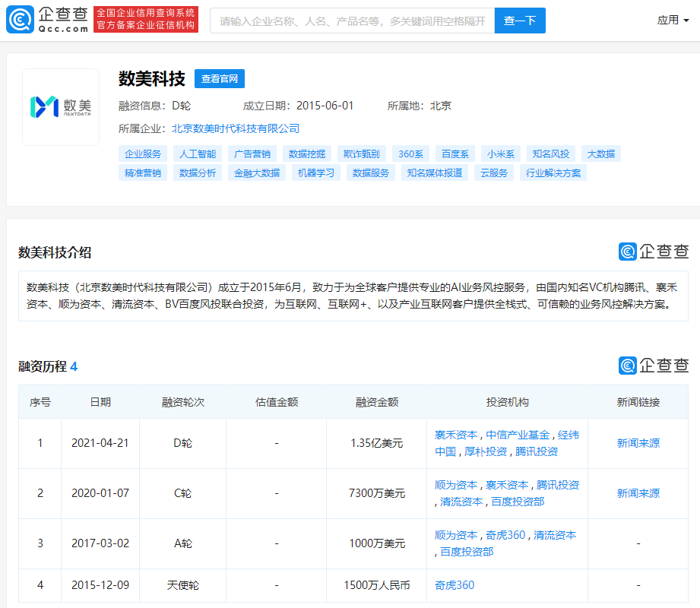The width and height of the screenshot is (700, 608).
Task: Open 厚朴投资 investor link
Action: click(x=486, y=451)
